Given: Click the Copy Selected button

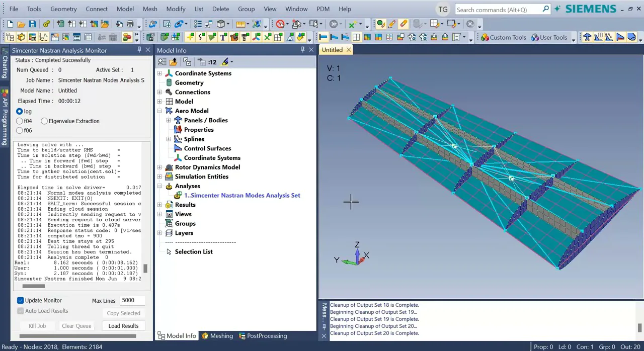Looking at the screenshot, I should click(x=123, y=313).
